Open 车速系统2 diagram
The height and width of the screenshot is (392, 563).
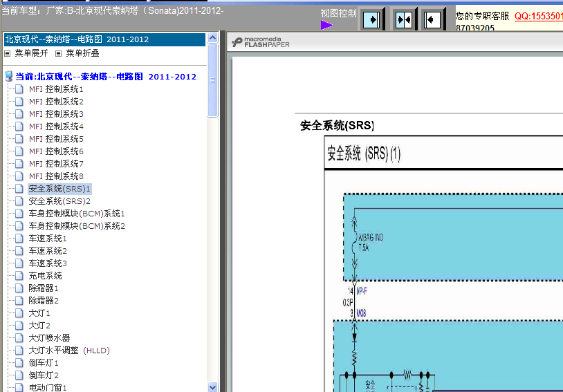[48, 251]
